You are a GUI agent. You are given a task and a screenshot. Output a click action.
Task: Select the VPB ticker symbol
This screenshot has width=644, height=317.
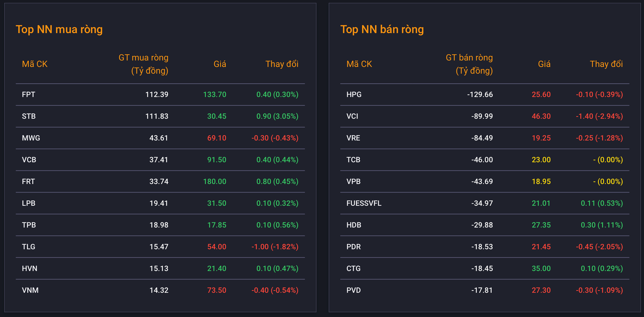coord(354,182)
